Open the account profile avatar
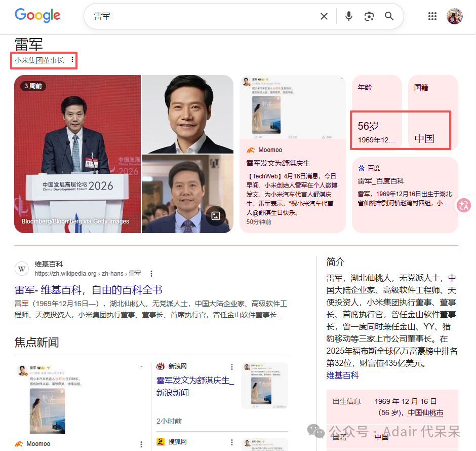 pos(454,16)
